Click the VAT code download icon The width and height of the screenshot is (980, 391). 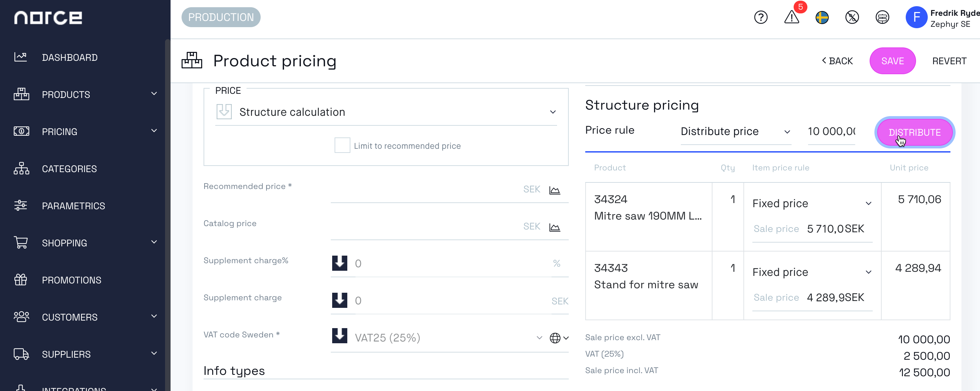pos(339,337)
